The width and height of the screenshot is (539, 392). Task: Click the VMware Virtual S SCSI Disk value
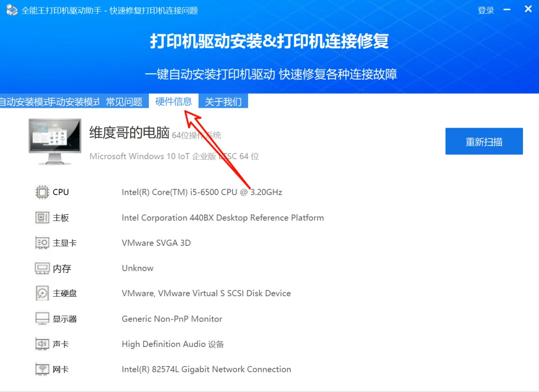[x=206, y=293]
